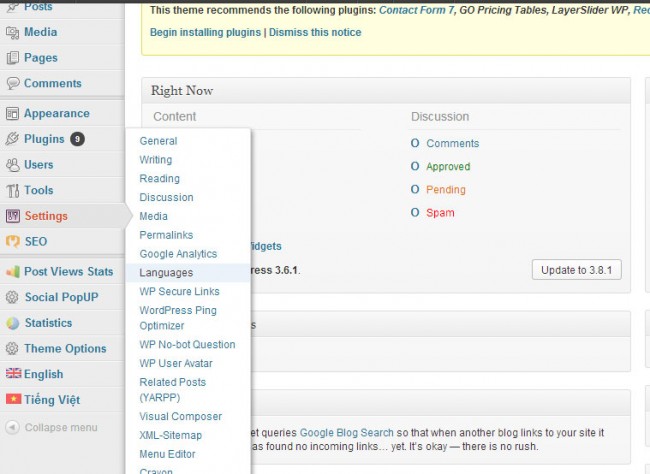Click the Statistics pie chart icon
Image resolution: width=650 pixels, height=474 pixels.
(13, 323)
